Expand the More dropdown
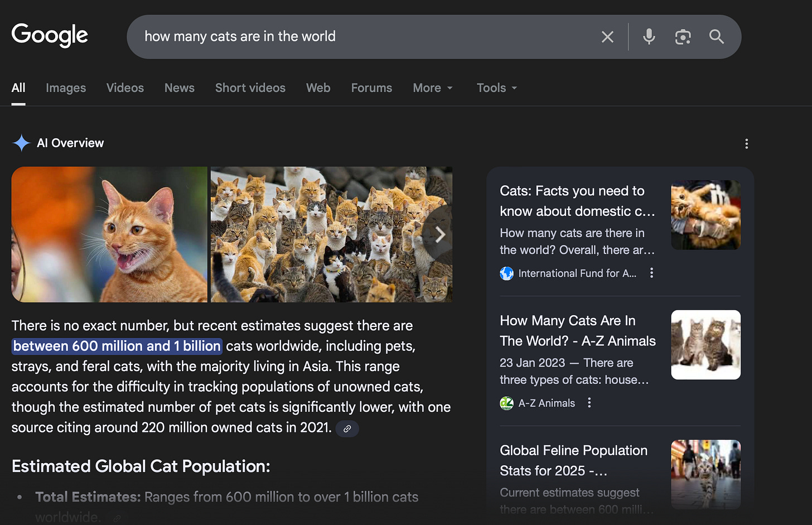The image size is (812, 525). click(x=433, y=88)
